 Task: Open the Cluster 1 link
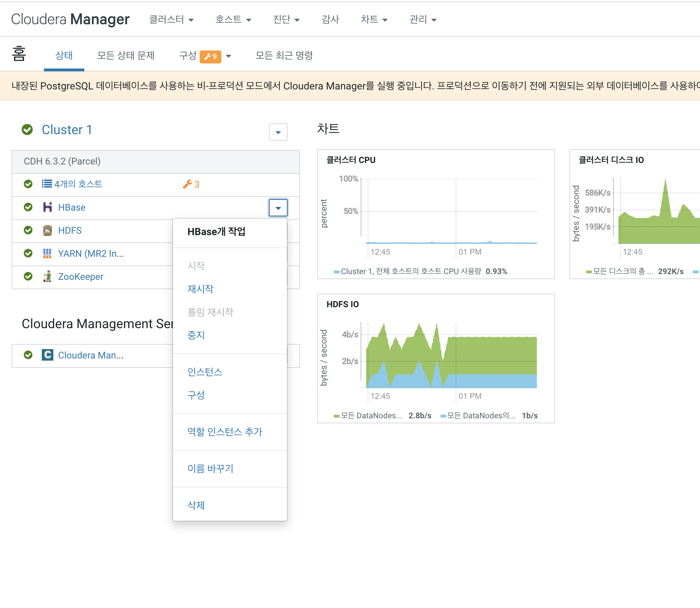pyautogui.click(x=67, y=130)
